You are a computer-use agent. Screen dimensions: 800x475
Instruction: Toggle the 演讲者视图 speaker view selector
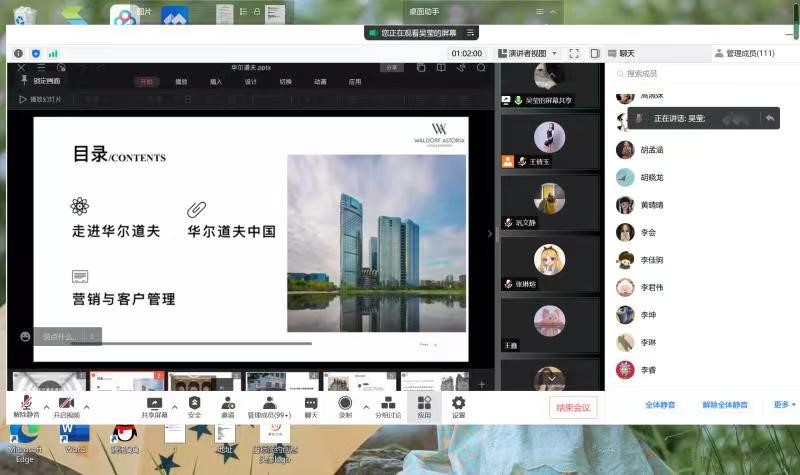point(526,53)
